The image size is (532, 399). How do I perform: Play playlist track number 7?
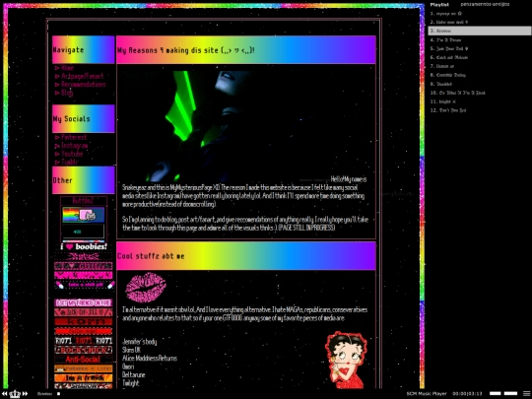point(480,67)
